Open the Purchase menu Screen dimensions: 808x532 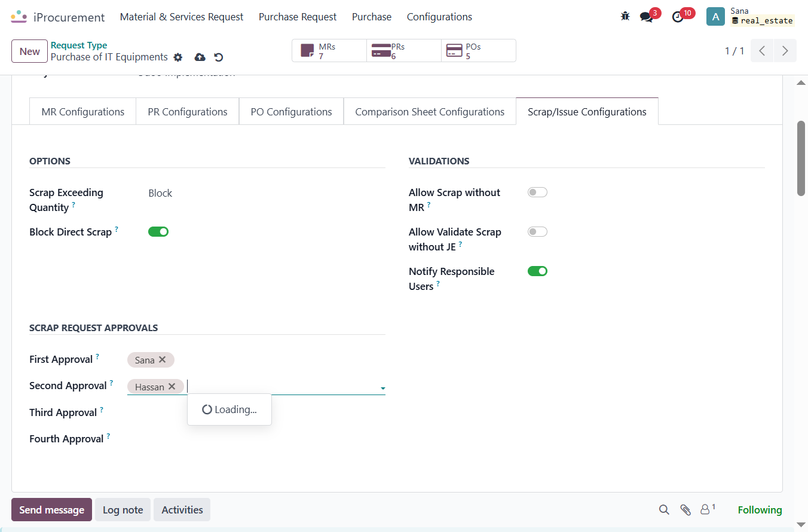[x=372, y=17]
